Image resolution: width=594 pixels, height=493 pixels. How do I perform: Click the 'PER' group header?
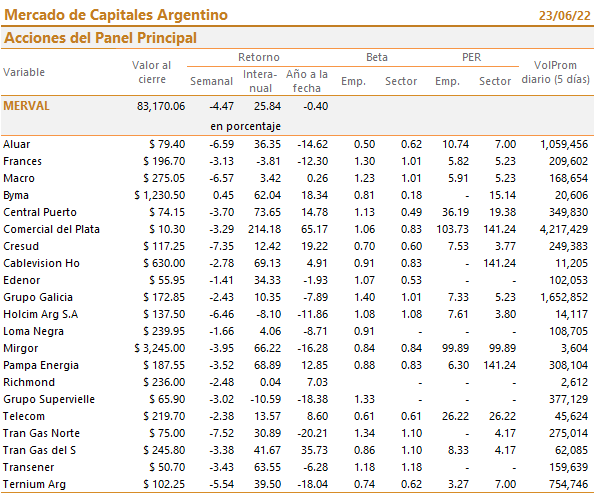[472, 57]
